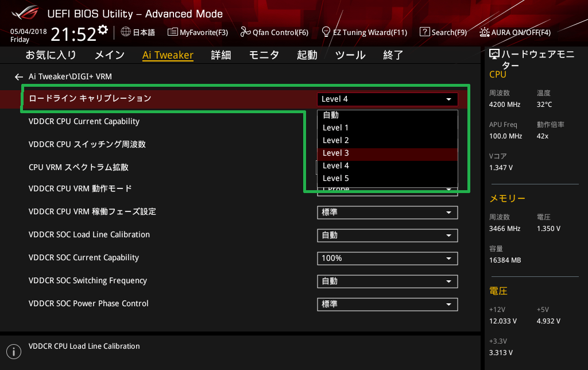Select the Ai Tweaker tab
The width and height of the screenshot is (588, 370).
pyautogui.click(x=168, y=55)
